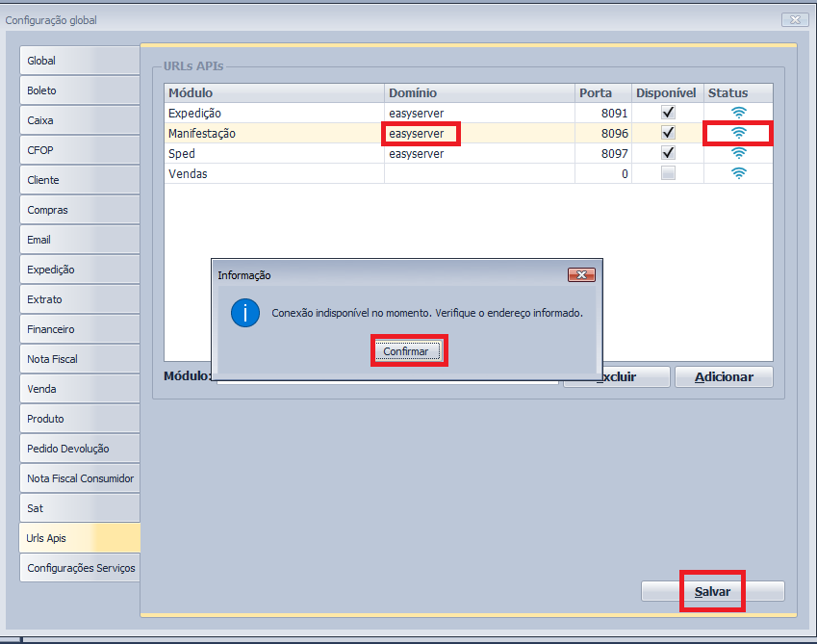Image resolution: width=817 pixels, height=644 pixels.
Task: Click the Sped row Wi-Fi status icon
Action: coord(738,153)
